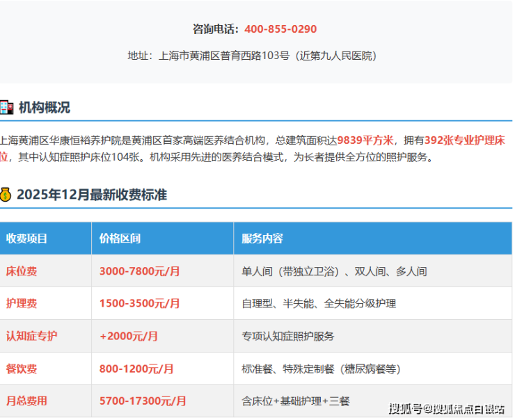
Task: Click the 服务内容 column header
Action: [262, 239]
